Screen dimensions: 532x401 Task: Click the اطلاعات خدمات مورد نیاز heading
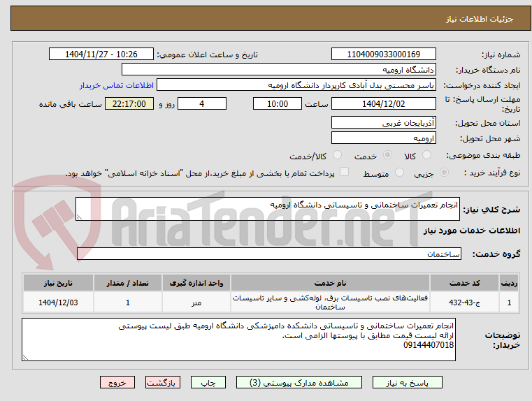coord(472,231)
